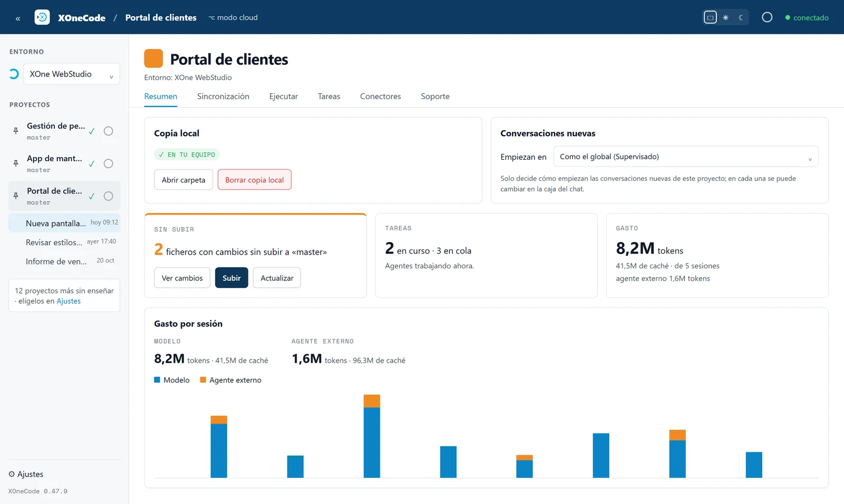
Task: Click the green conectado status indicator
Action: tap(807, 17)
